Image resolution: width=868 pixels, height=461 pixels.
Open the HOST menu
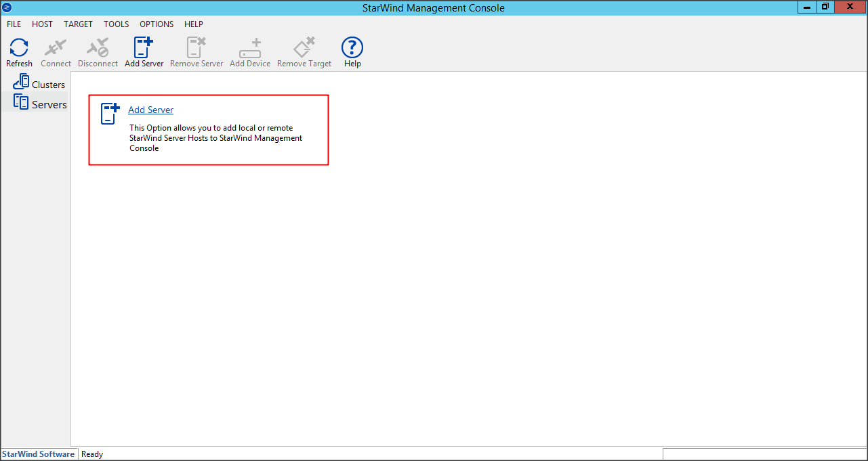(42, 24)
